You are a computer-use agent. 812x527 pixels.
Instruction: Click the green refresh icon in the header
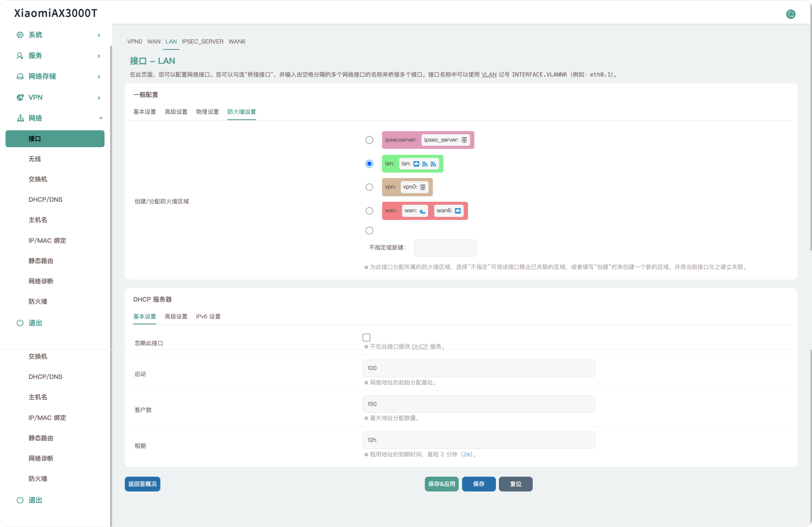click(790, 14)
